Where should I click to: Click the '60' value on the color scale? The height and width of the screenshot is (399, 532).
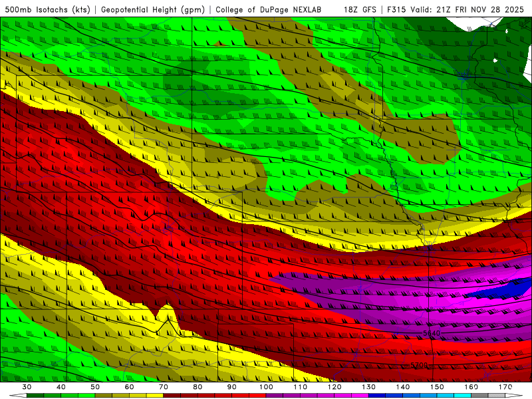[129, 387]
